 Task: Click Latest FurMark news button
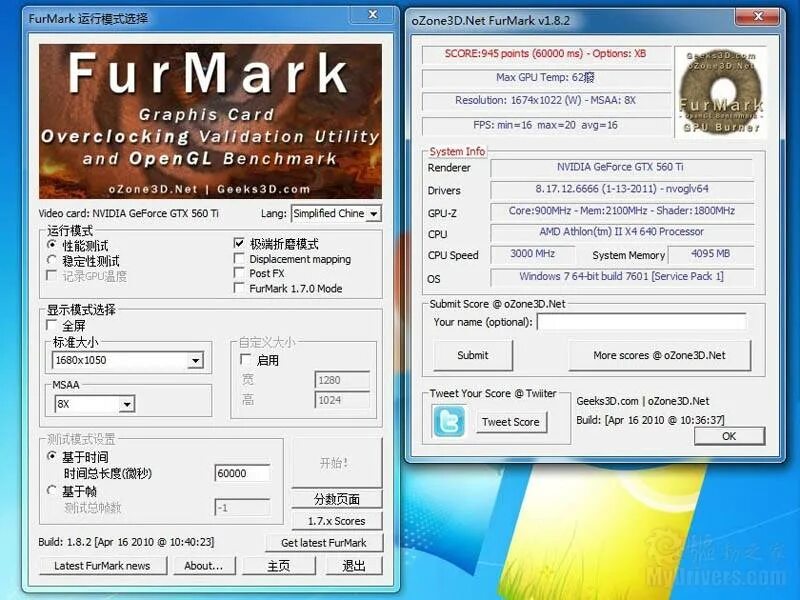coord(103,566)
